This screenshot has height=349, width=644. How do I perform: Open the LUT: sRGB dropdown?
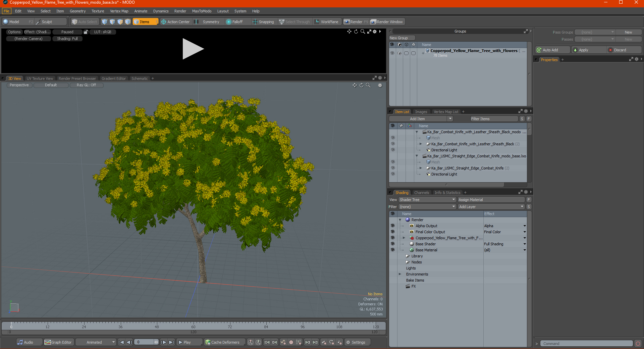tap(103, 32)
